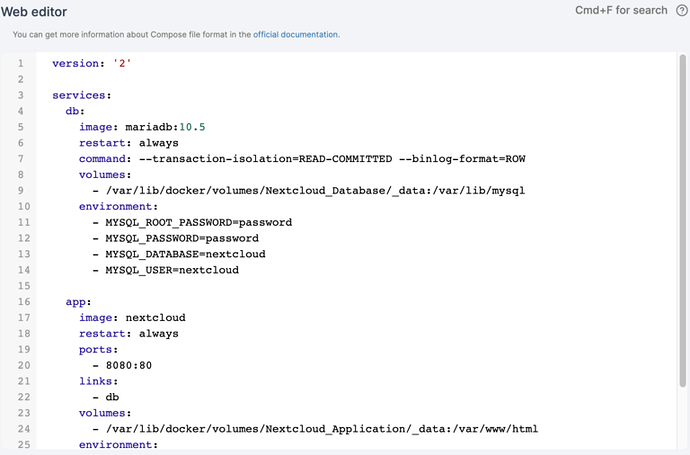Click the db environment: key
Screen dimensions: 690x455
click(118, 206)
